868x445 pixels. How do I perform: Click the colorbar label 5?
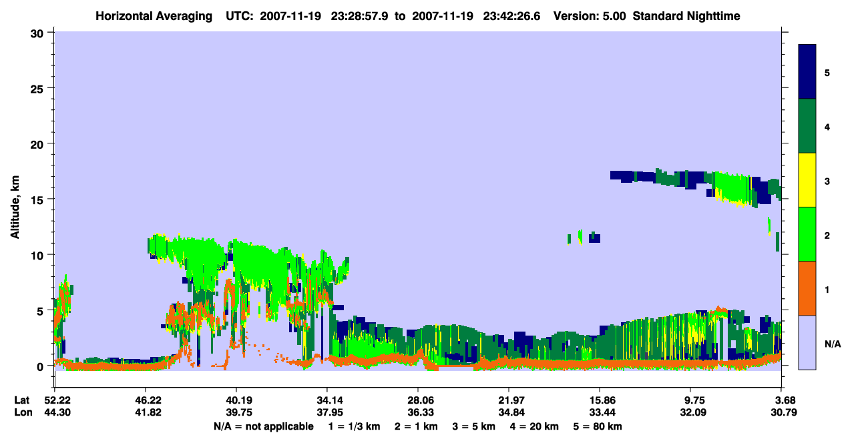pos(827,72)
